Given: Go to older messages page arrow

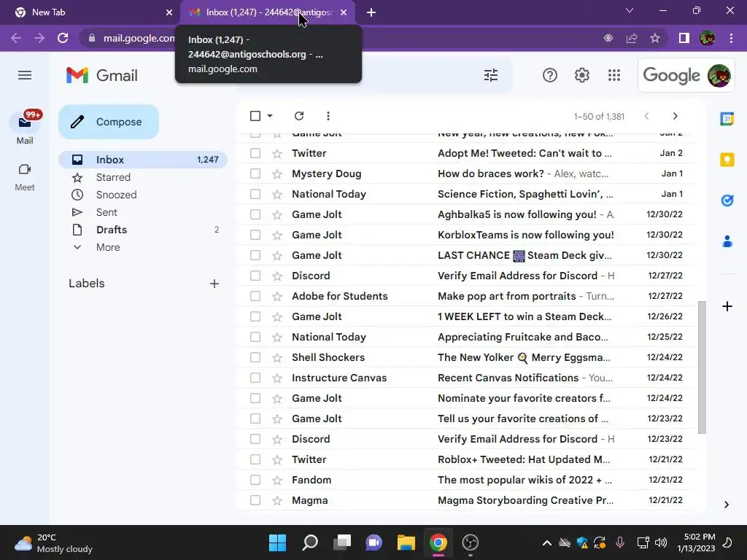Looking at the screenshot, I should (675, 116).
